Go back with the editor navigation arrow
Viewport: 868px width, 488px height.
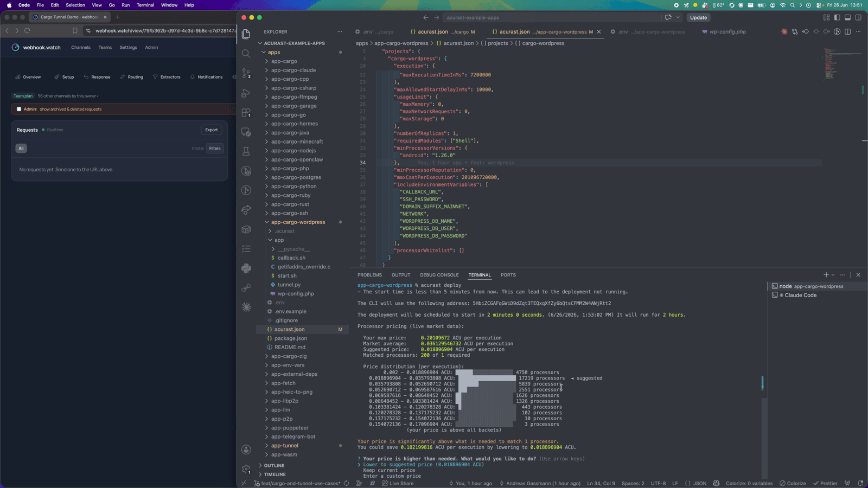[426, 17]
